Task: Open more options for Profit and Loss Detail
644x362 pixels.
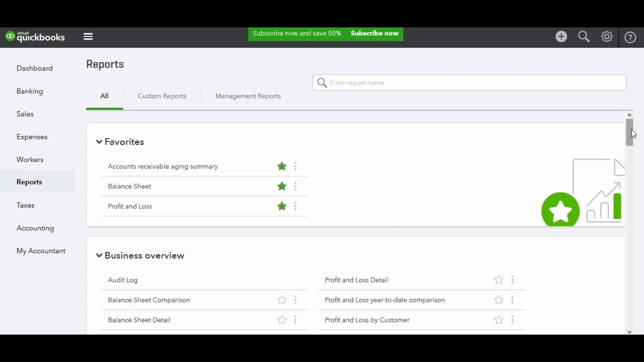Action: 512,280
